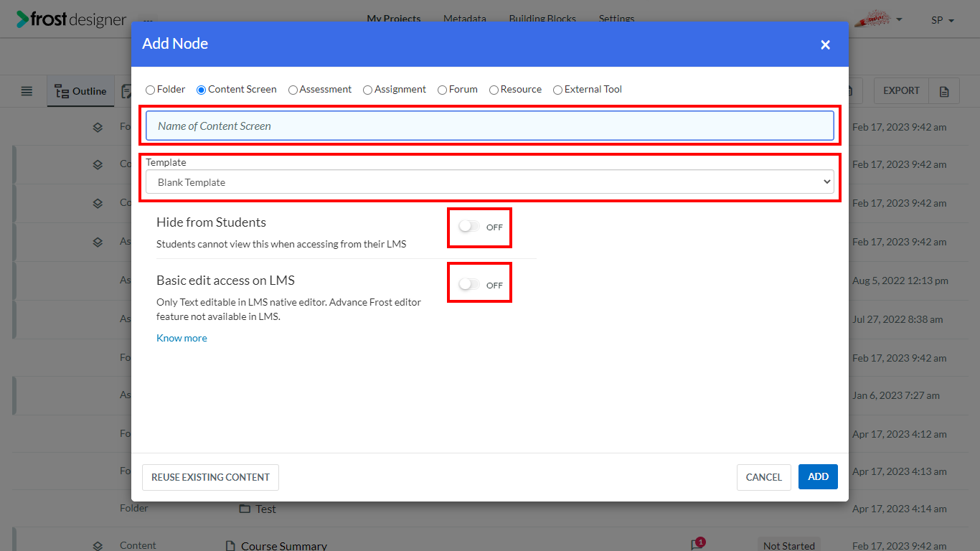Click the Not Started status badge
The width and height of the screenshot is (980, 551).
click(789, 545)
